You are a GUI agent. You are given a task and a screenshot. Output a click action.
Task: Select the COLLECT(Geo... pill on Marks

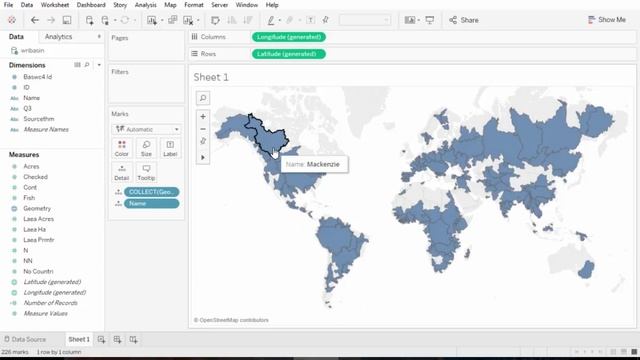[x=151, y=192]
